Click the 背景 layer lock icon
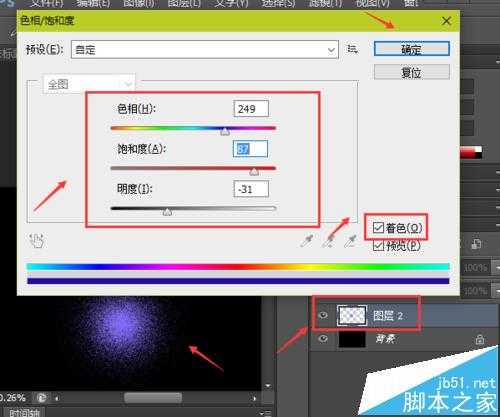 pos(480,340)
